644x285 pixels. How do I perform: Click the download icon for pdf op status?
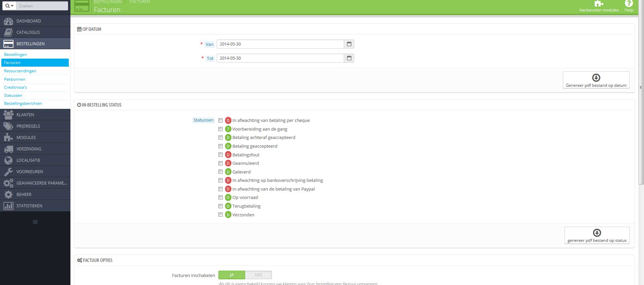[597, 233]
